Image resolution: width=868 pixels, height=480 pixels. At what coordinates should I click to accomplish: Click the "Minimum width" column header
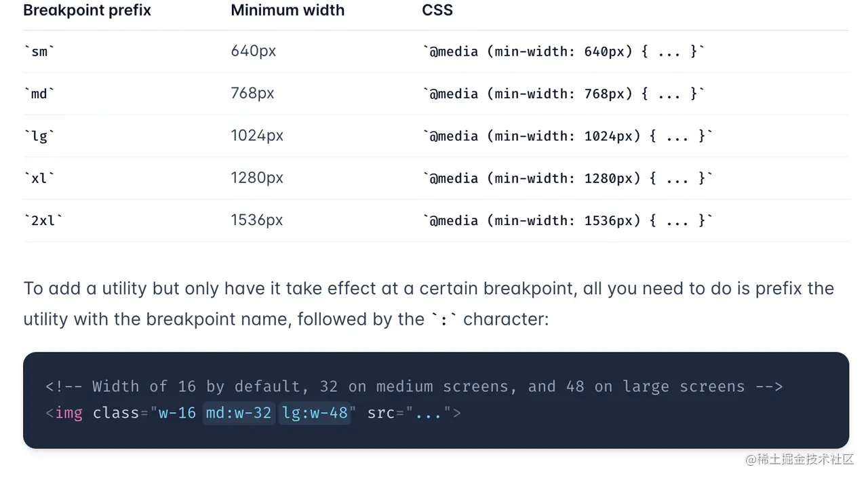point(288,11)
